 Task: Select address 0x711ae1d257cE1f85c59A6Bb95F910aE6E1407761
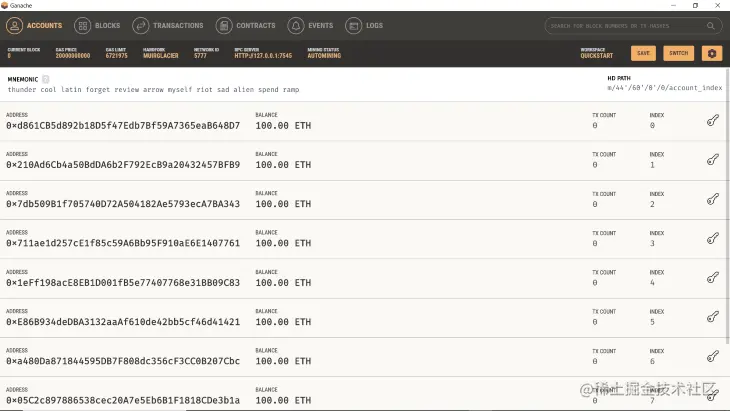pos(123,243)
